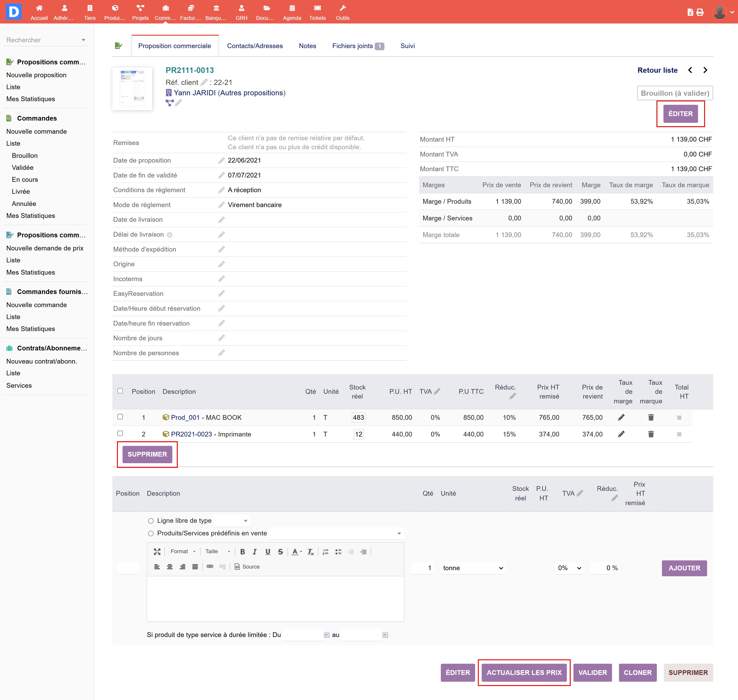The image size is (738, 700).
Task: Check the box for the Prod_001 MAC BOOK line
Action: click(120, 417)
